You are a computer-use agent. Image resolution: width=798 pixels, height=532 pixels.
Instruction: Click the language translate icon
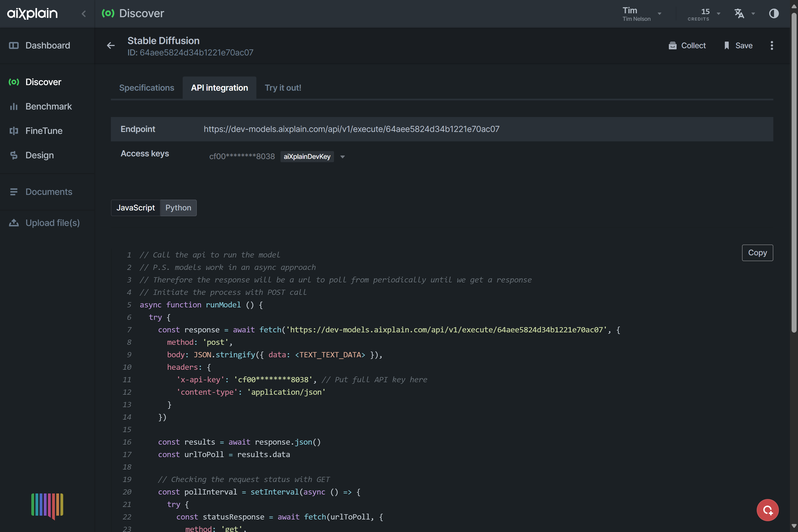click(739, 14)
